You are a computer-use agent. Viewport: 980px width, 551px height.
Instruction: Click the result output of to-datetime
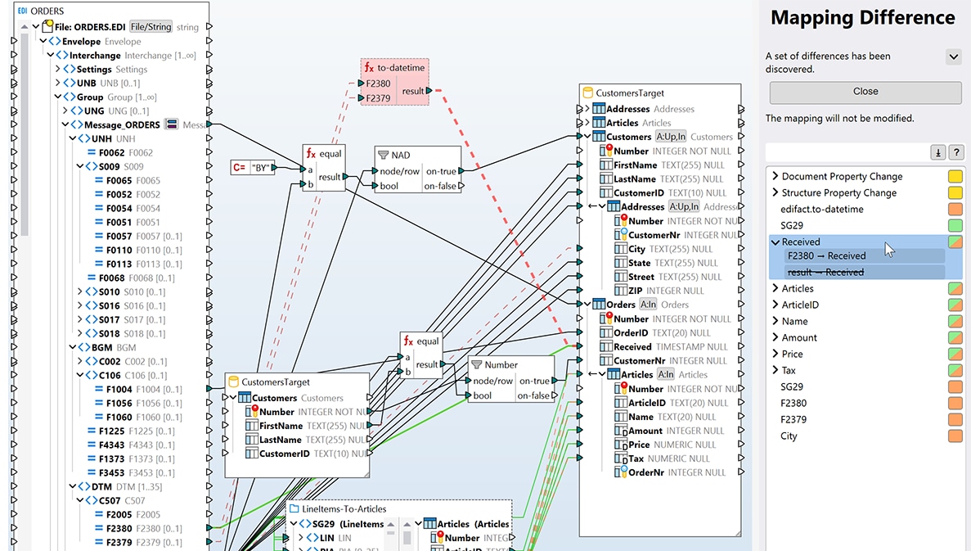(x=429, y=91)
